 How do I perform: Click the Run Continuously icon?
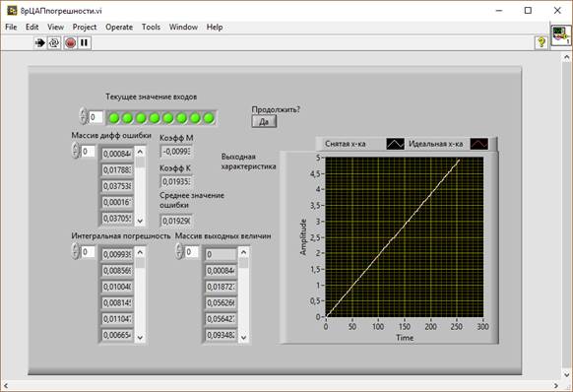(x=54, y=42)
